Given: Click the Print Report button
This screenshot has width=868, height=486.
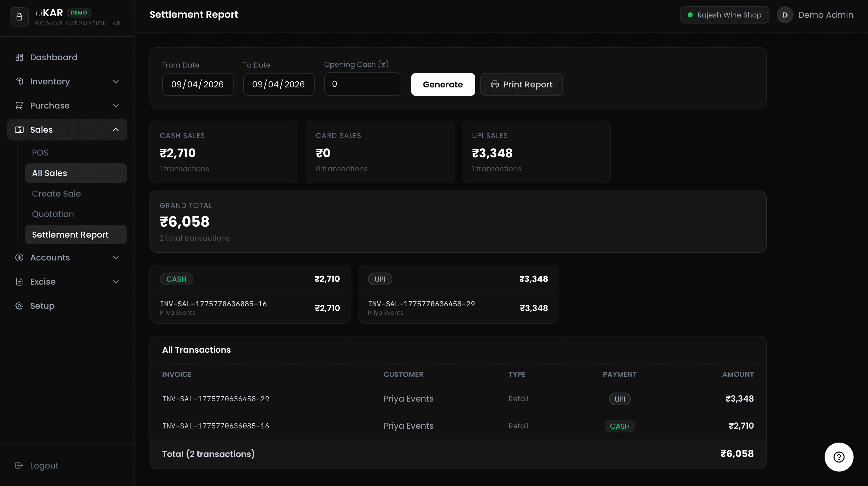Looking at the screenshot, I should [x=521, y=84].
